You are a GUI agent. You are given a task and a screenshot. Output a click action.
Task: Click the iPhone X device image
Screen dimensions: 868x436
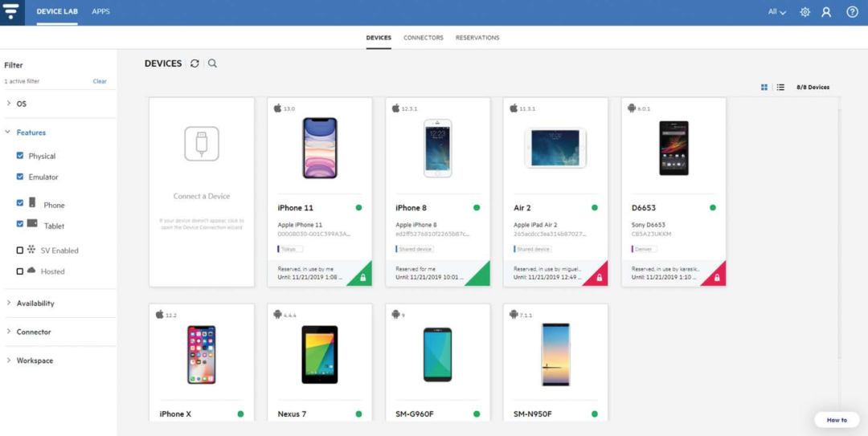tap(202, 354)
